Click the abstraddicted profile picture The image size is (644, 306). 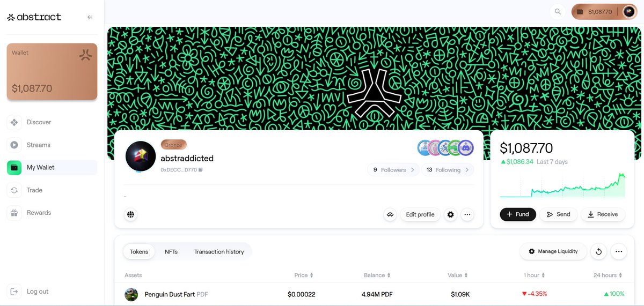click(141, 156)
